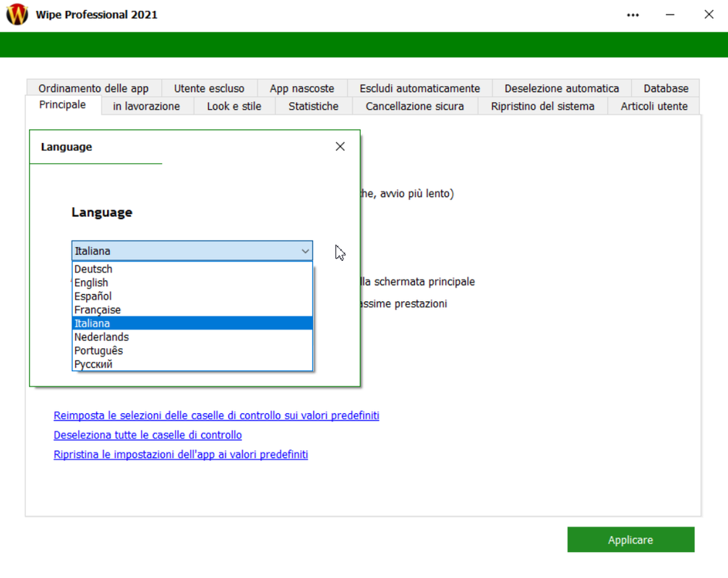This screenshot has width=728, height=578.
Task: Choose the highlighted Italiana option
Action: (x=192, y=324)
